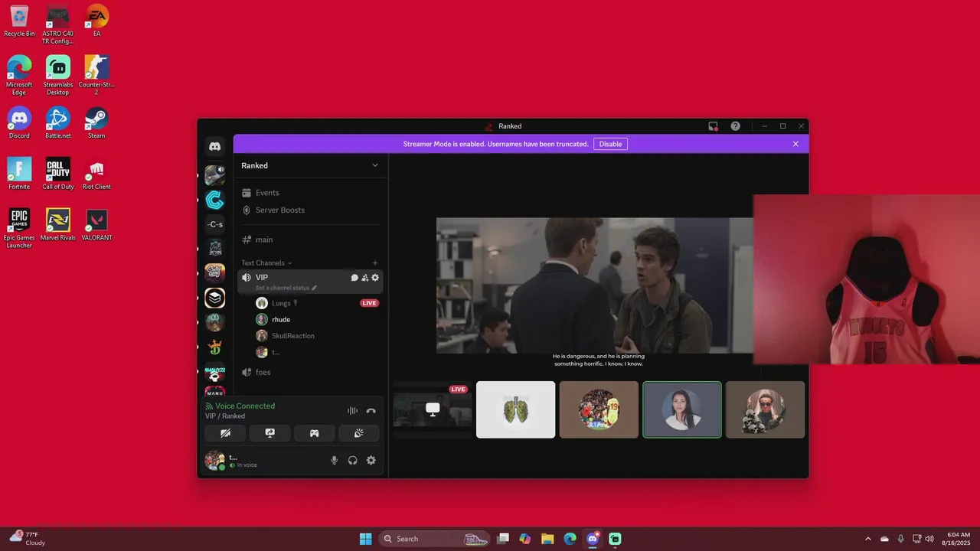Dismiss the Streamer Mode banner
This screenshot has width=980, height=551.
(x=795, y=144)
